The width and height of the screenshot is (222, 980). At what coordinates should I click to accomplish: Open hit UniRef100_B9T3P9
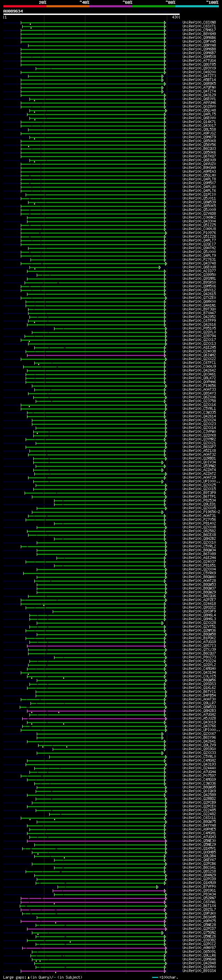[199, 493]
